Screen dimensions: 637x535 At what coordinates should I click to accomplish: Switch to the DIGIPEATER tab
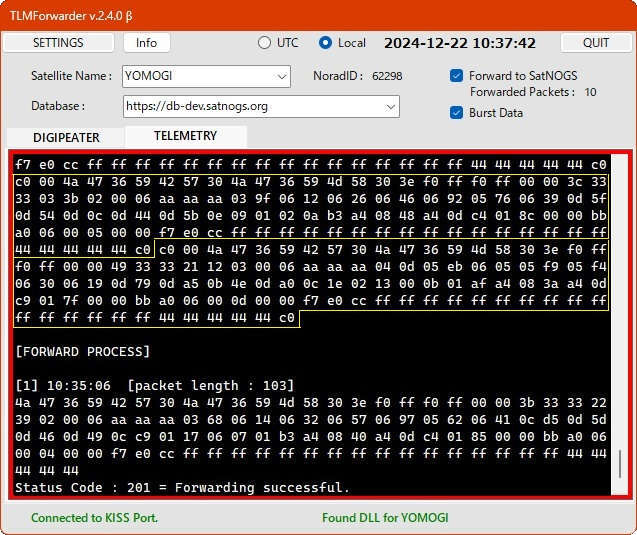(x=65, y=138)
